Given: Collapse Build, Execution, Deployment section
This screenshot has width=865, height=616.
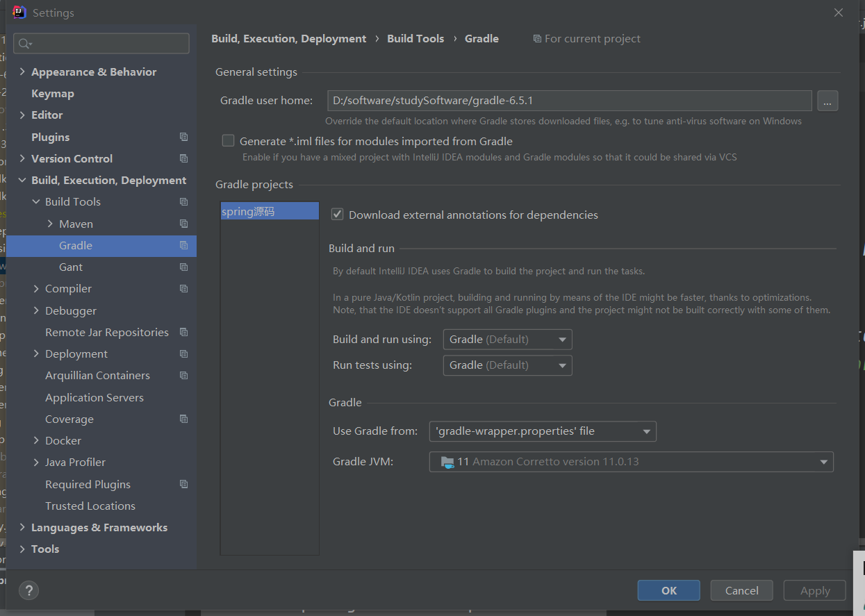Looking at the screenshot, I should 22,180.
